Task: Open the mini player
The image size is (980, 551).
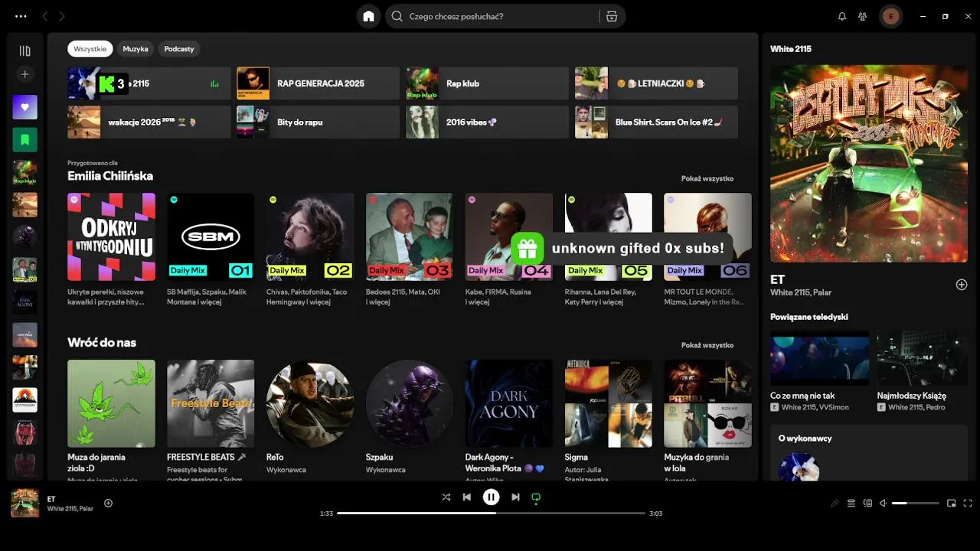Action: [x=952, y=503]
